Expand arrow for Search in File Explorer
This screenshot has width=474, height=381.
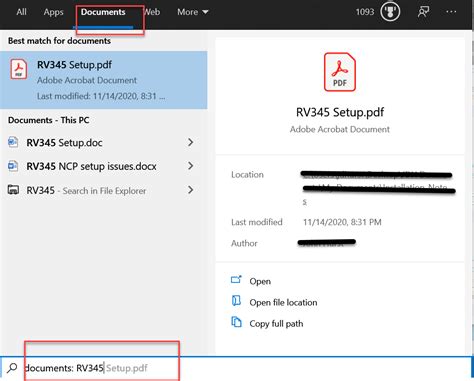pyautogui.click(x=190, y=190)
